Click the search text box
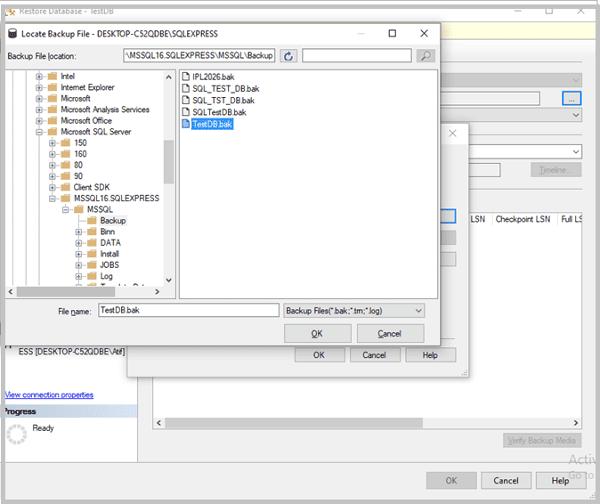 pyautogui.click(x=357, y=56)
